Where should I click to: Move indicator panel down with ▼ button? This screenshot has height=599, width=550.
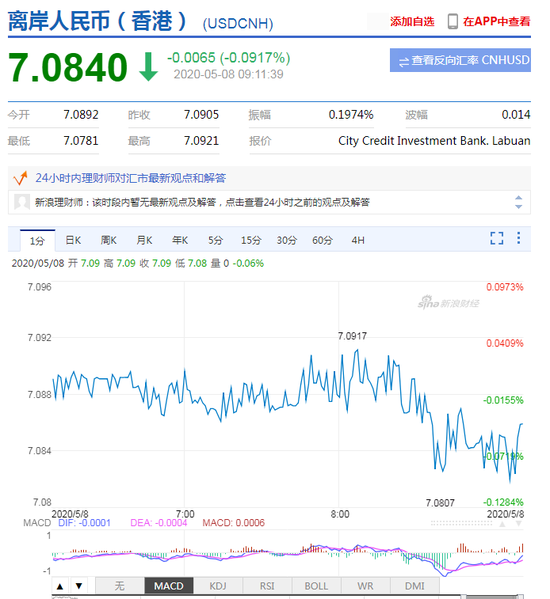(x=79, y=586)
